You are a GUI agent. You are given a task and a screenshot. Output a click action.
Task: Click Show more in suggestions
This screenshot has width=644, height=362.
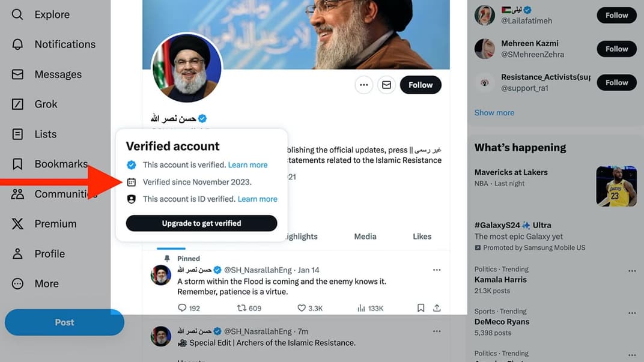(x=494, y=113)
